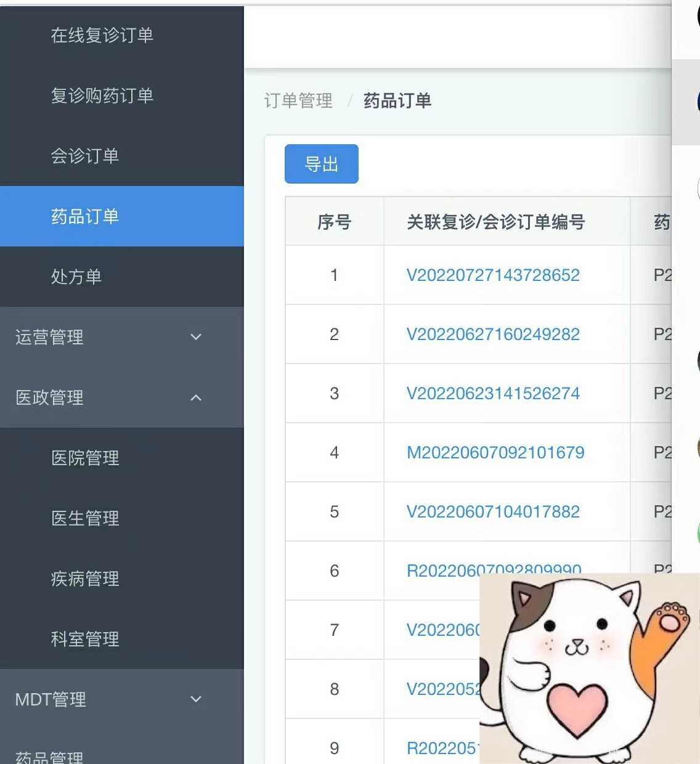Click the waving cat sticker image
This screenshot has height=764, width=700.
click(590, 668)
